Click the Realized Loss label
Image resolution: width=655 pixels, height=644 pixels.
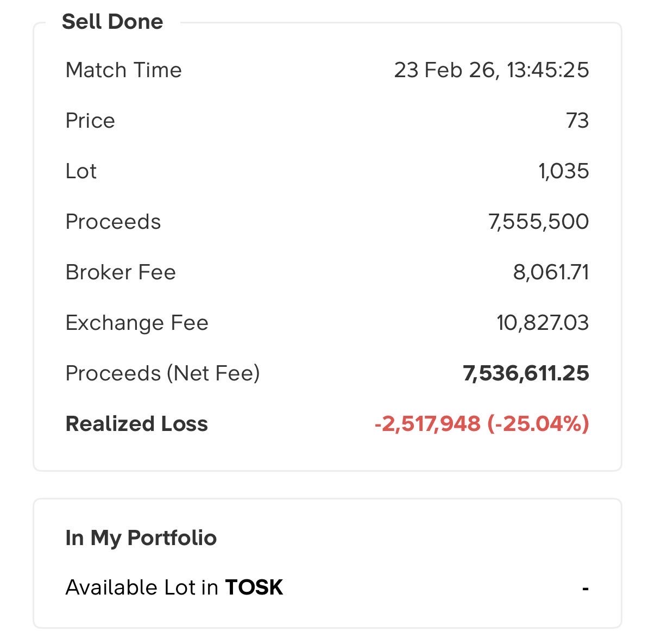pos(136,424)
